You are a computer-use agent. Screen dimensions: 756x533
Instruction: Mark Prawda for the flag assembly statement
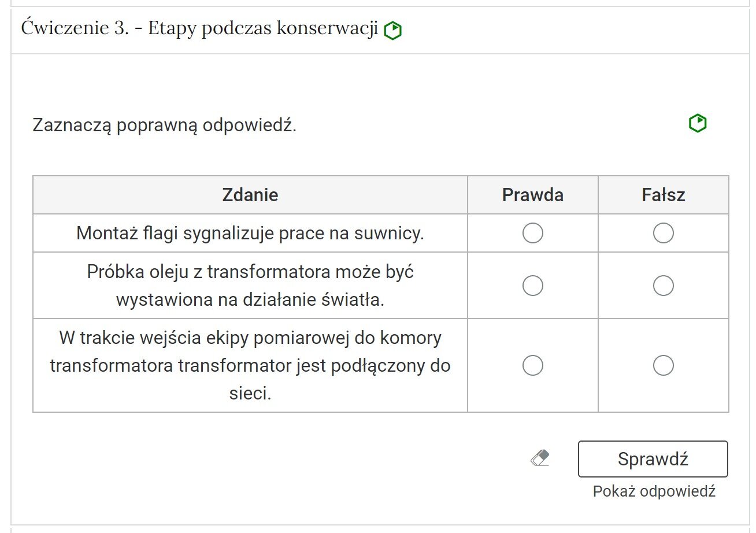pyautogui.click(x=532, y=233)
